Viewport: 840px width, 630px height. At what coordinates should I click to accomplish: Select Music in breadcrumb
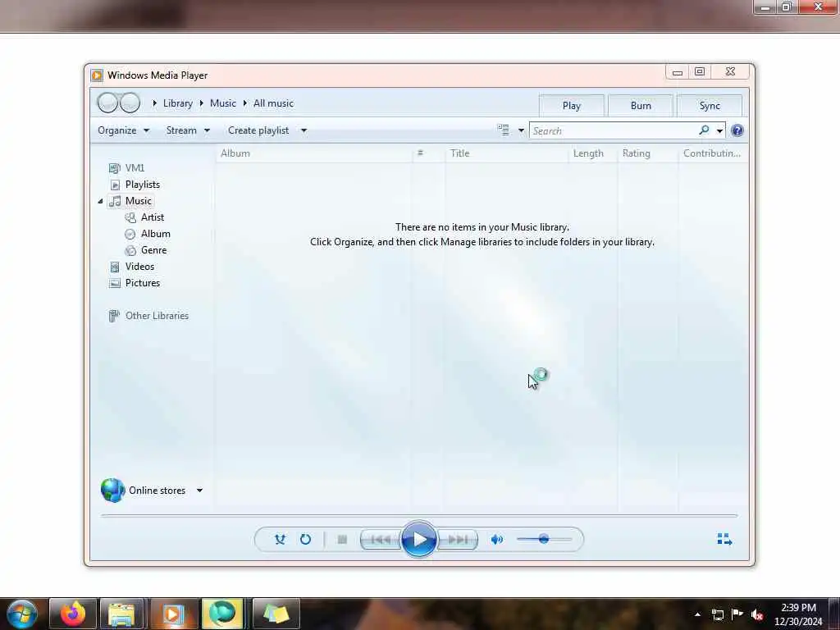click(223, 103)
